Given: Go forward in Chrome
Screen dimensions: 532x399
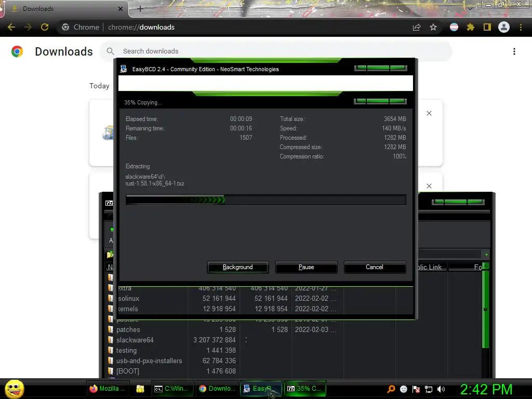Looking at the screenshot, I should click(28, 27).
